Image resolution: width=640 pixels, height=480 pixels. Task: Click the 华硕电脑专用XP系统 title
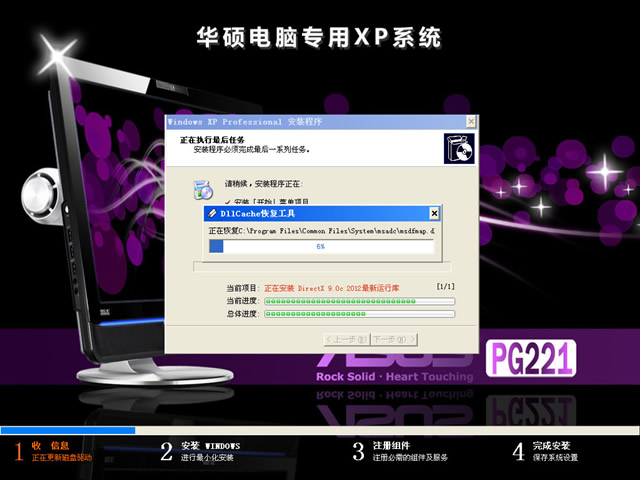point(319,38)
